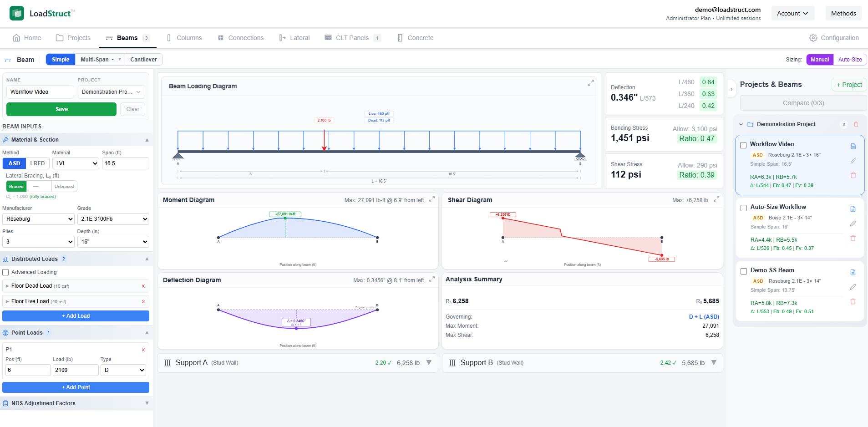Expand the Beam Loading Diagram fullscreen

pyautogui.click(x=590, y=83)
